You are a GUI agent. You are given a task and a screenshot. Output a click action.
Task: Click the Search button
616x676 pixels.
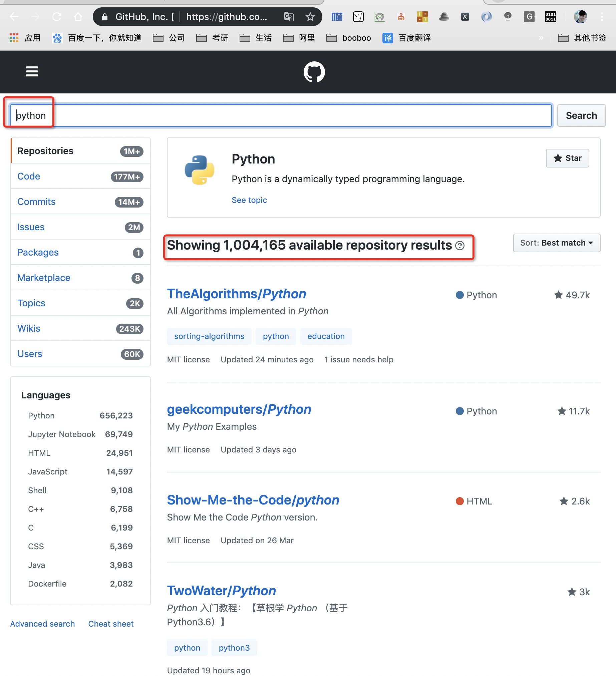click(x=581, y=115)
